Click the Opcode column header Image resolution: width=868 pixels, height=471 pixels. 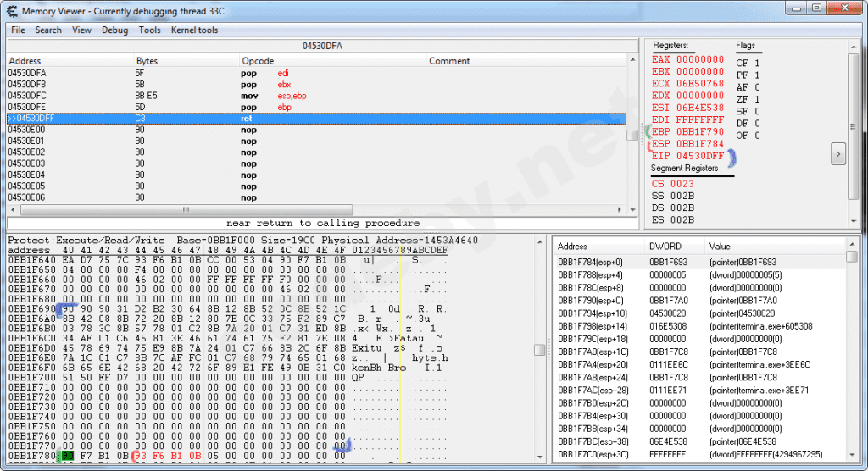tap(332, 61)
